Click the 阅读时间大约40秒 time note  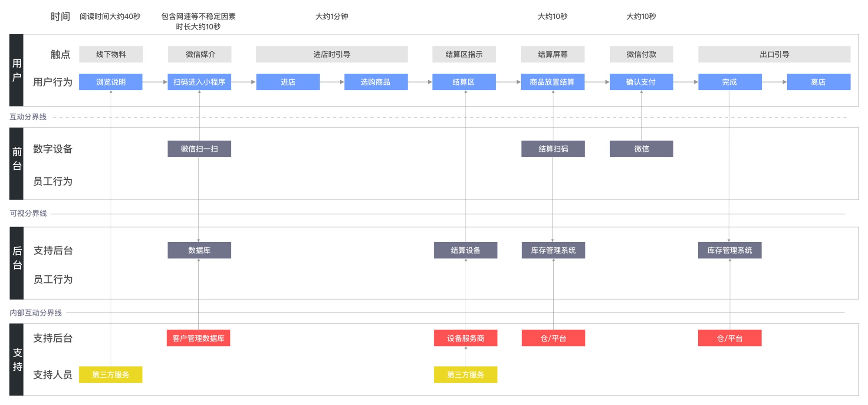(x=110, y=16)
